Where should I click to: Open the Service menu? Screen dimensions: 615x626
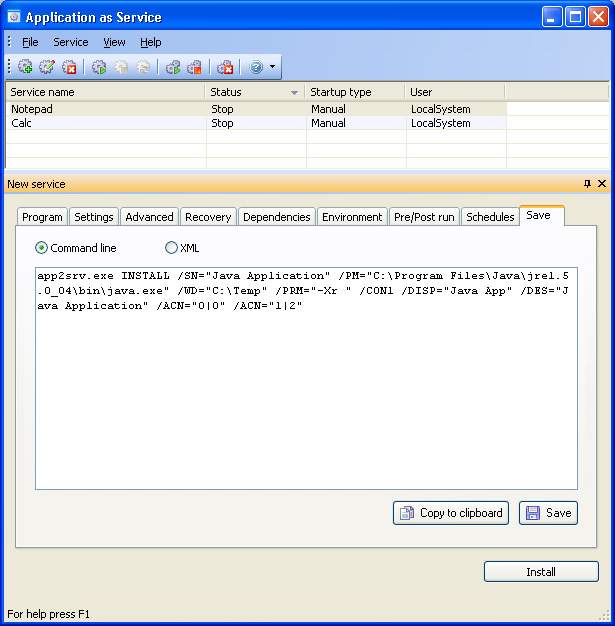pyautogui.click(x=71, y=42)
